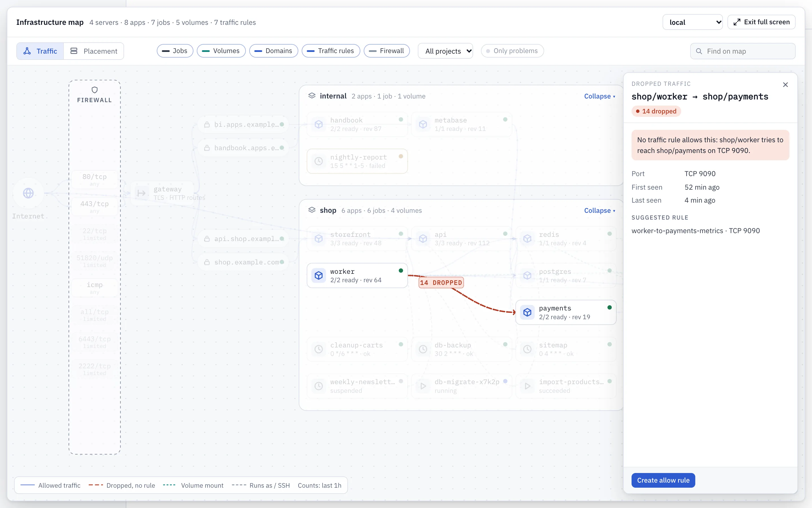Toggle the Traffic rules layer chip
812x508 pixels.
(x=331, y=51)
